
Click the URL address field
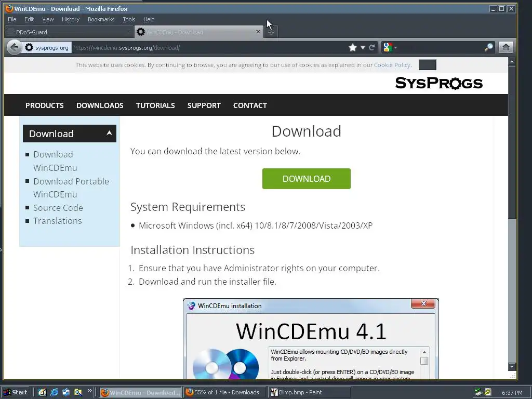click(209, 48)
